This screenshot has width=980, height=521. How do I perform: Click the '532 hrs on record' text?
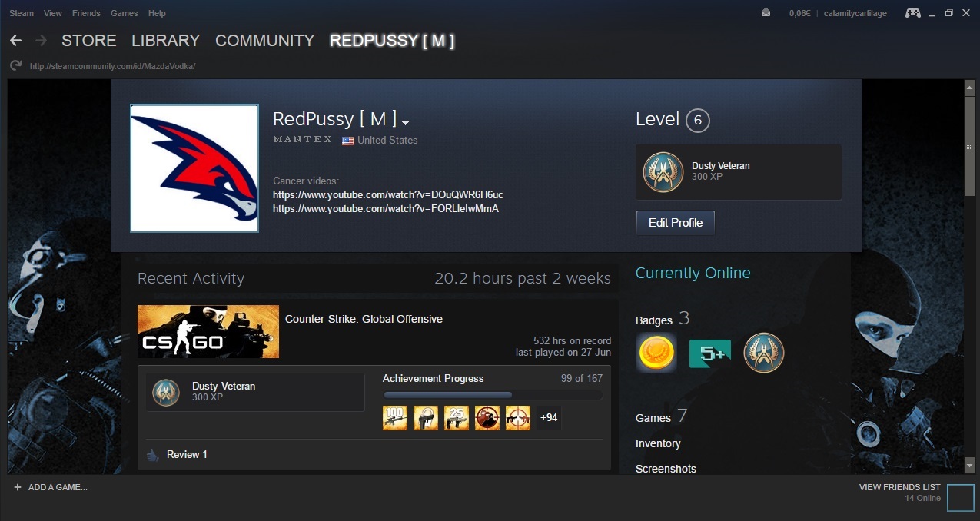tap(573, 340)
